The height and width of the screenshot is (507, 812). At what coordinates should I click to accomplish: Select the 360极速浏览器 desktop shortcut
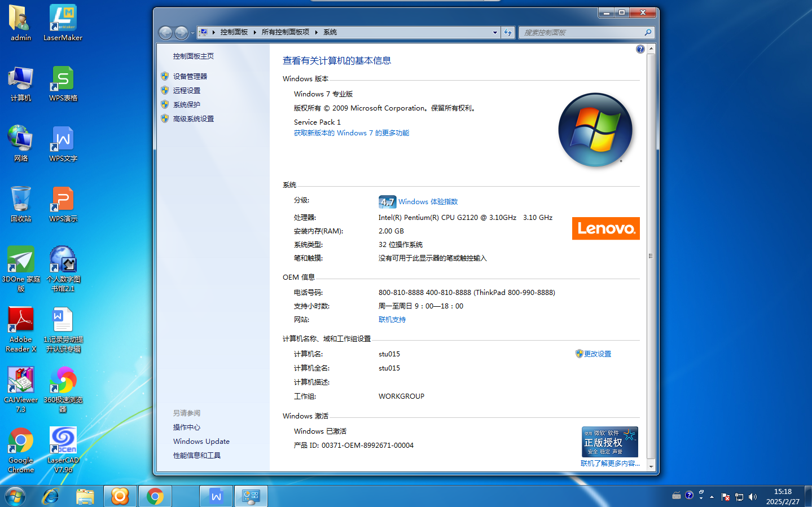63,390
